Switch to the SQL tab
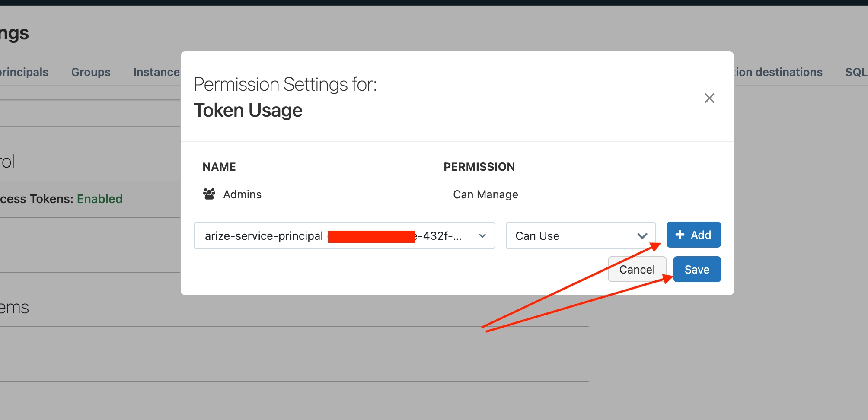The image size is (868, 420). pos(856,72)
